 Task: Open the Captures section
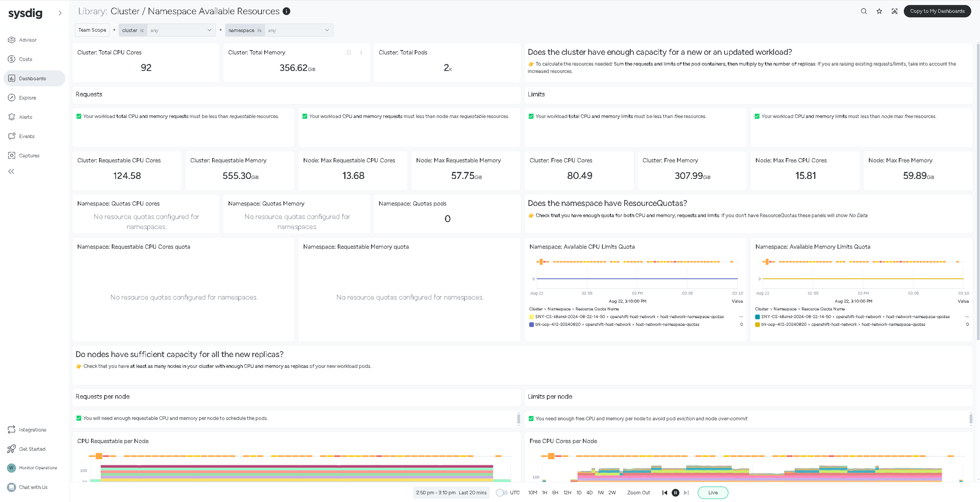point(29,155)
